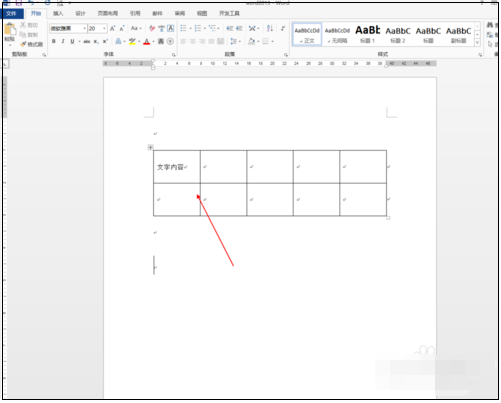
Task: Click the Format Painter brush icon
Action: click(23, 44)
